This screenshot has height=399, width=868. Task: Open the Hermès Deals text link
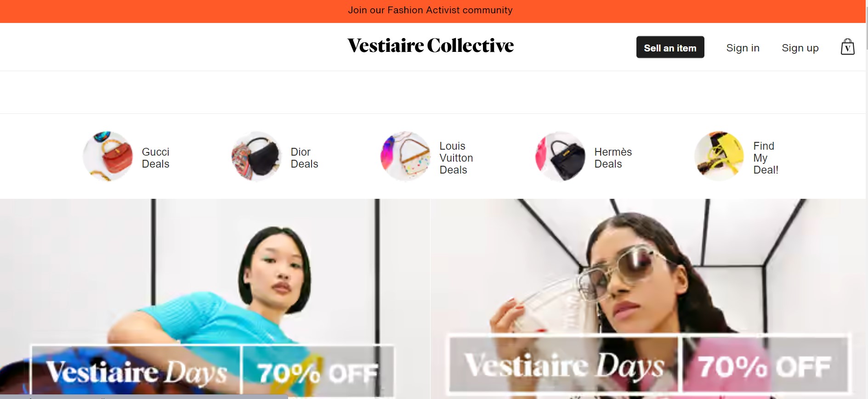click(613, 158)
